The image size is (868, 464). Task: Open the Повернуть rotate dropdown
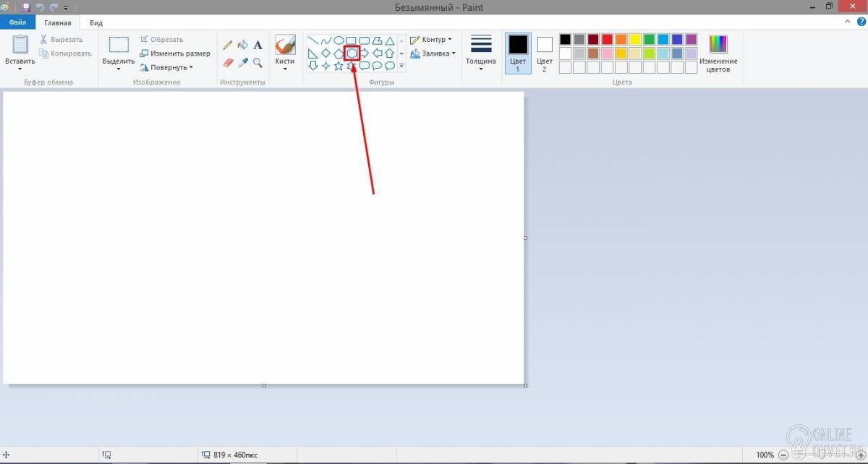166,67
